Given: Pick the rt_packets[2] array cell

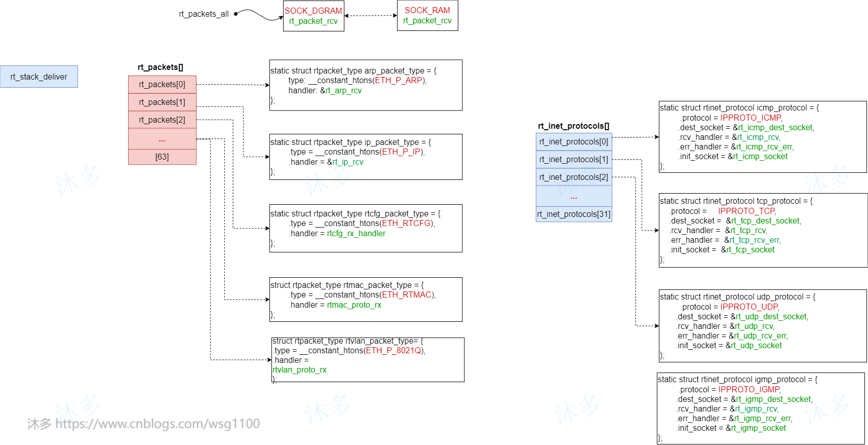Looking at the screenshot, I should pos(162,120).
